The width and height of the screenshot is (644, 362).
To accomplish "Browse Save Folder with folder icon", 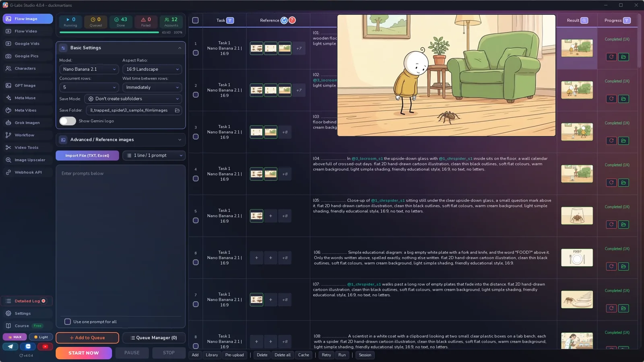I will point(177,110).
